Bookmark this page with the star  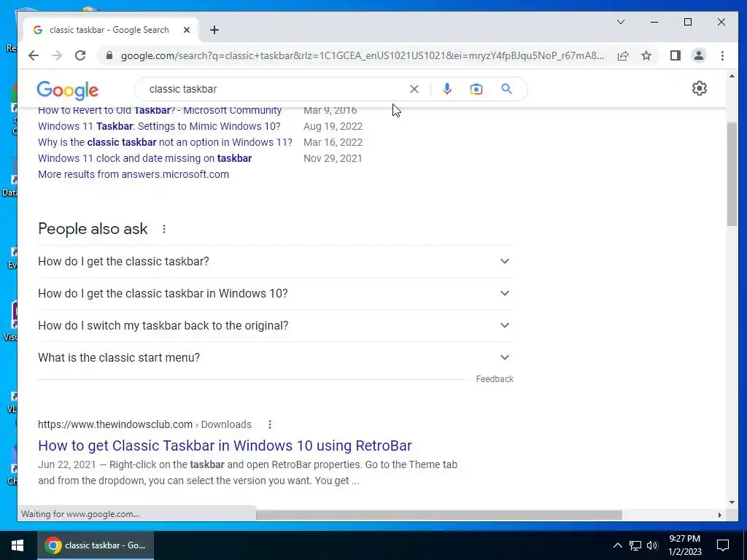pos(646,55)
